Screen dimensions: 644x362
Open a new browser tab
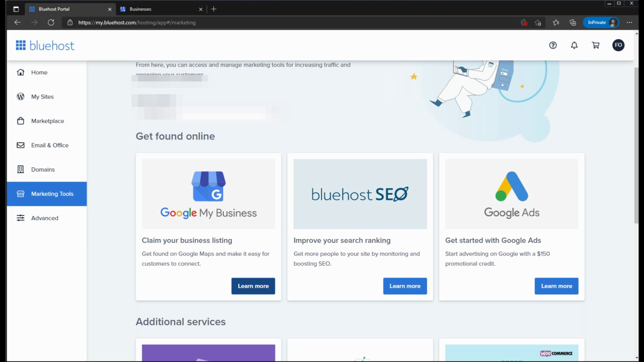click(x=214, y=9)
